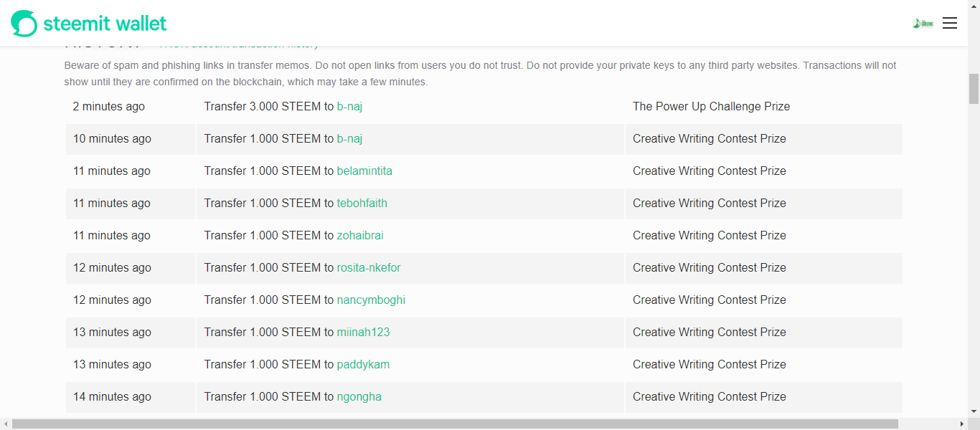Click the horizontal scrollbar right arrow
Image resolution: width=980 pixels, height=430 pixels.
[962, 424]
